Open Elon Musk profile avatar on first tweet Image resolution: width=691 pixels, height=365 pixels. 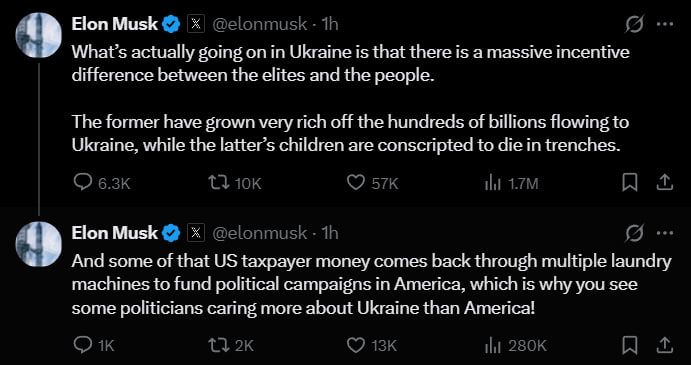(38, 35)
